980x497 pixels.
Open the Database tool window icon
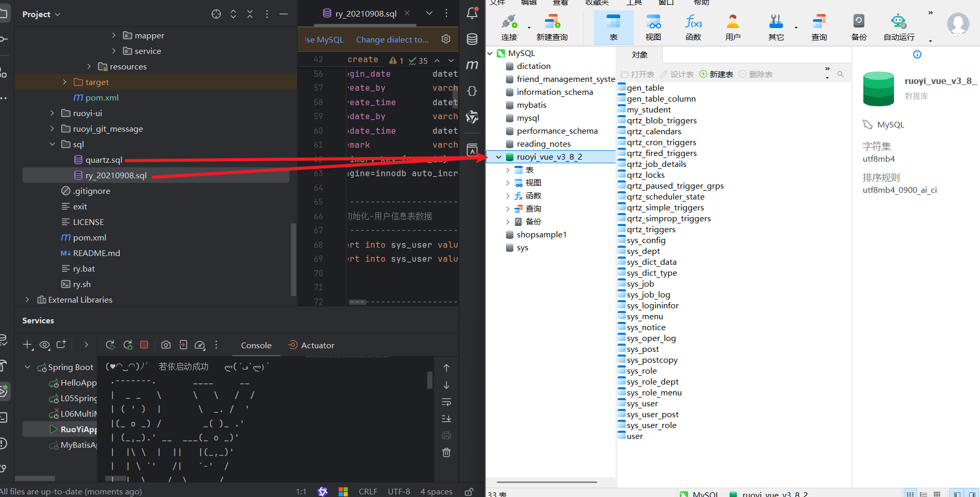point(472,39)
